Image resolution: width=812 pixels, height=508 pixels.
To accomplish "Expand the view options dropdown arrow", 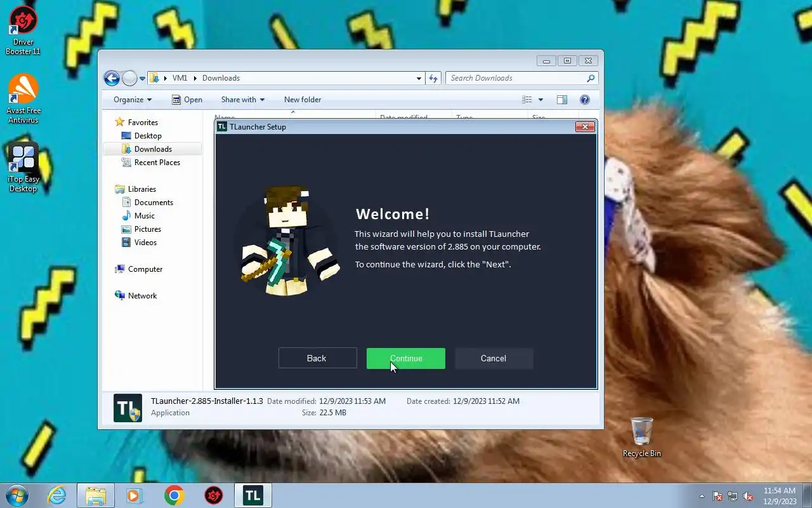I will tap(540, 100).
